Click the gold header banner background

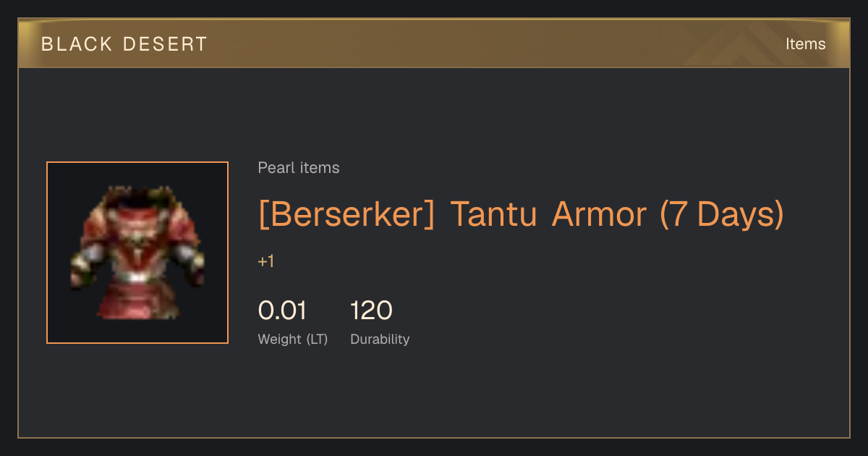434,43
